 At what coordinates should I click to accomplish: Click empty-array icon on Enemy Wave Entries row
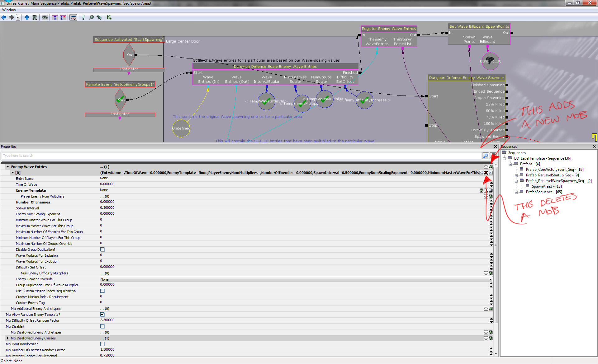[486, 167]
